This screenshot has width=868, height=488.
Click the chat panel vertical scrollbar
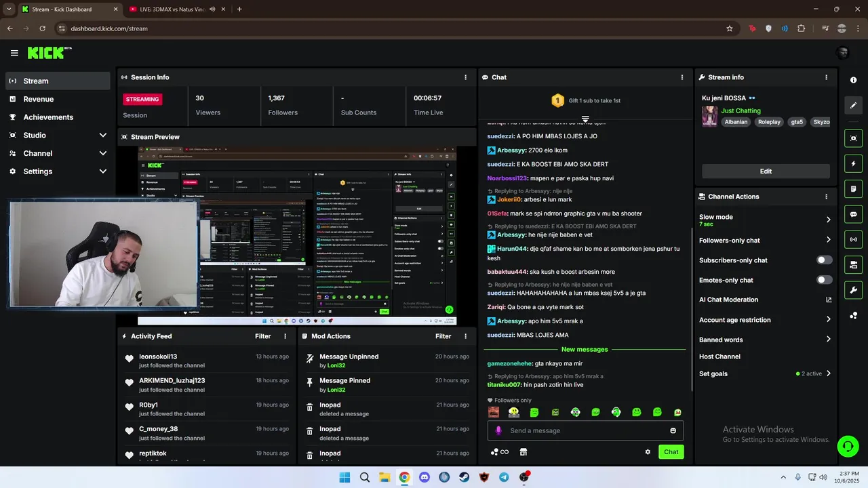coord(692,308)
